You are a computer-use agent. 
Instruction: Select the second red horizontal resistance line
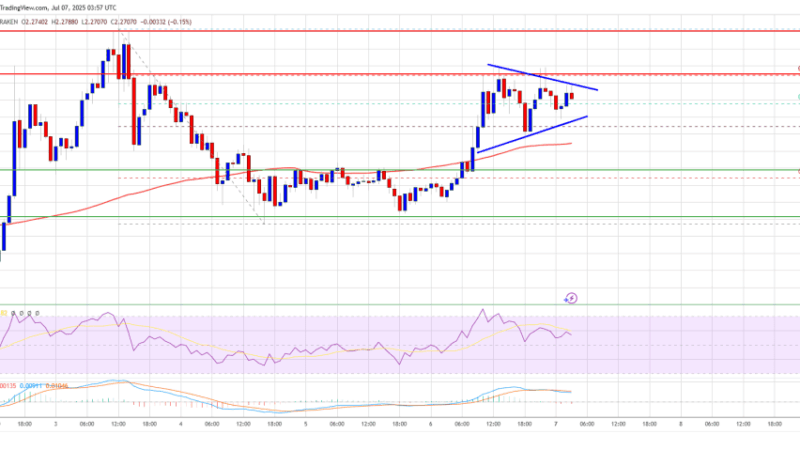[400, 74]
